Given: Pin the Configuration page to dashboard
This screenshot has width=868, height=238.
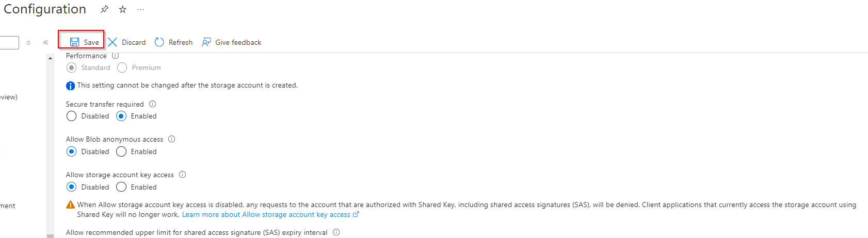Looking at the screenshot, I should [104, 9].
